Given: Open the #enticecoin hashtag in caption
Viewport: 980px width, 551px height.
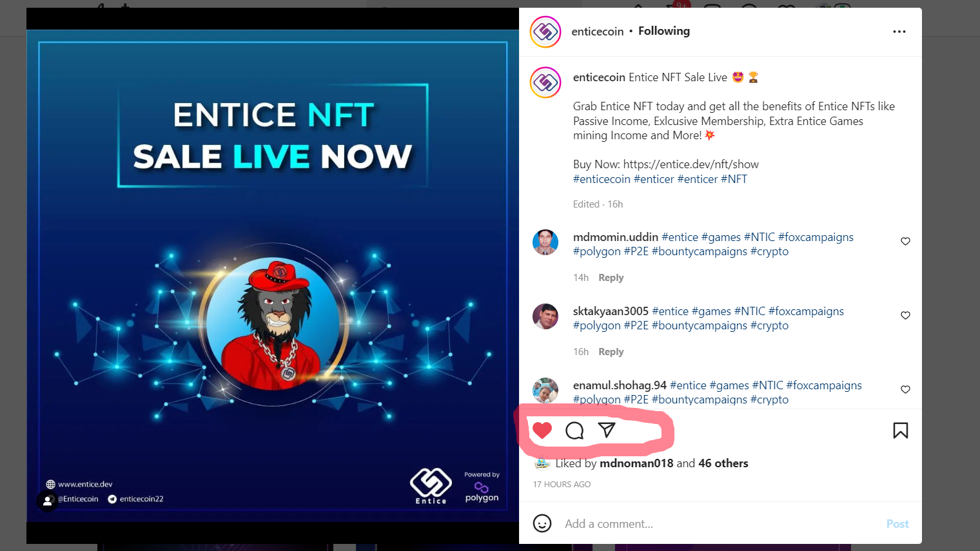Looking at the screenshot, I should point(602,179).
